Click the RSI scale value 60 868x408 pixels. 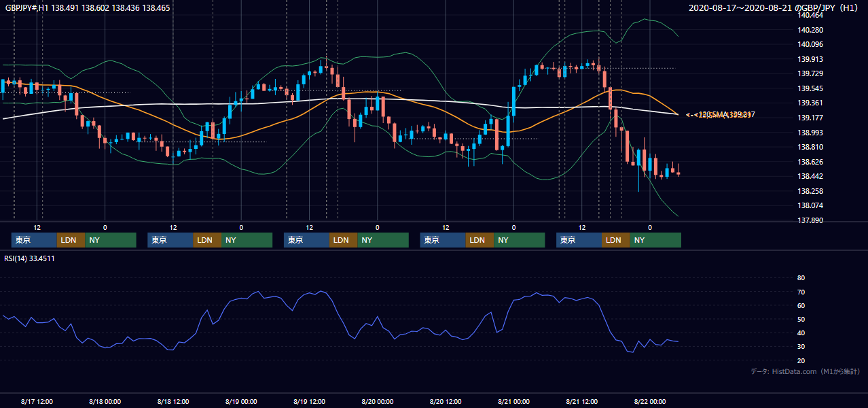[x=801, y=305]
